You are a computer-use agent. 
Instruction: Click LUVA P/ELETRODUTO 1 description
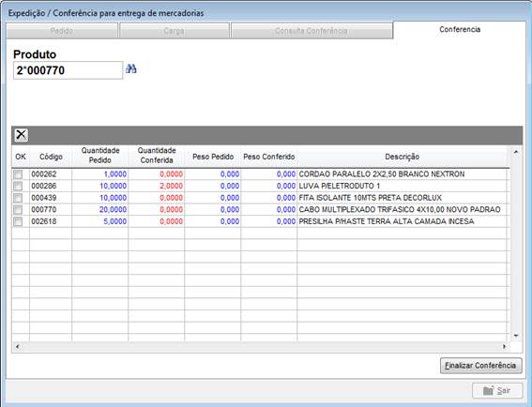point(340,187)
